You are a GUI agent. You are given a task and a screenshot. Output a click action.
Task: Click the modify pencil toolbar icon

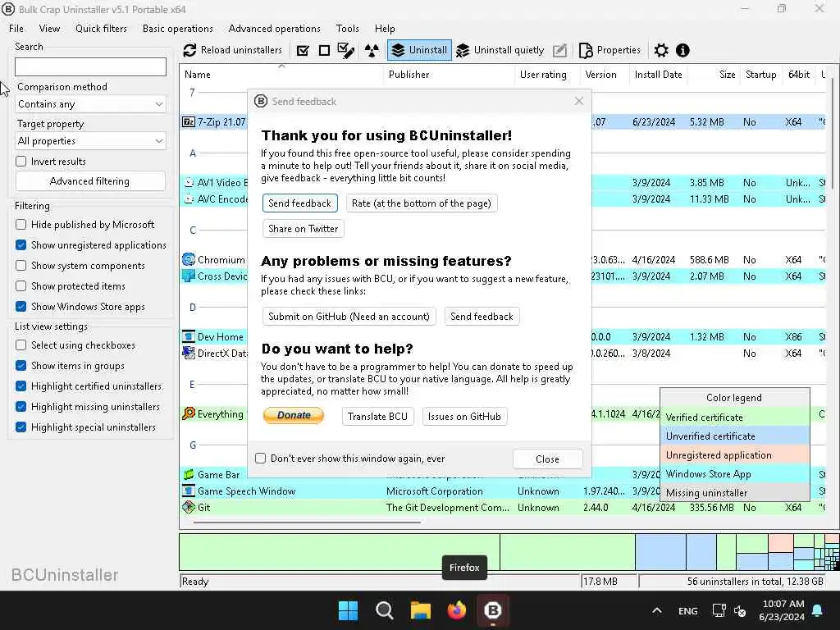pyautogui.click(x=559, y=50)
